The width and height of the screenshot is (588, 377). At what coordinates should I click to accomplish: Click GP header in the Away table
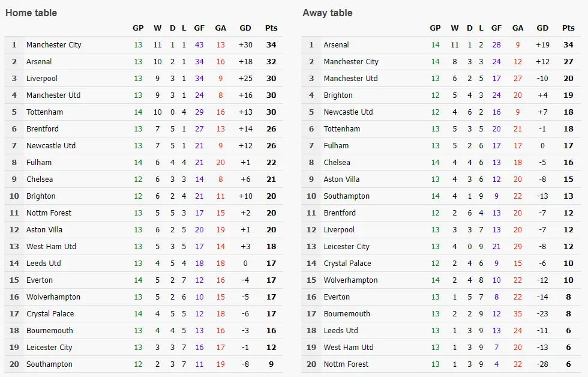pos(435,28)
